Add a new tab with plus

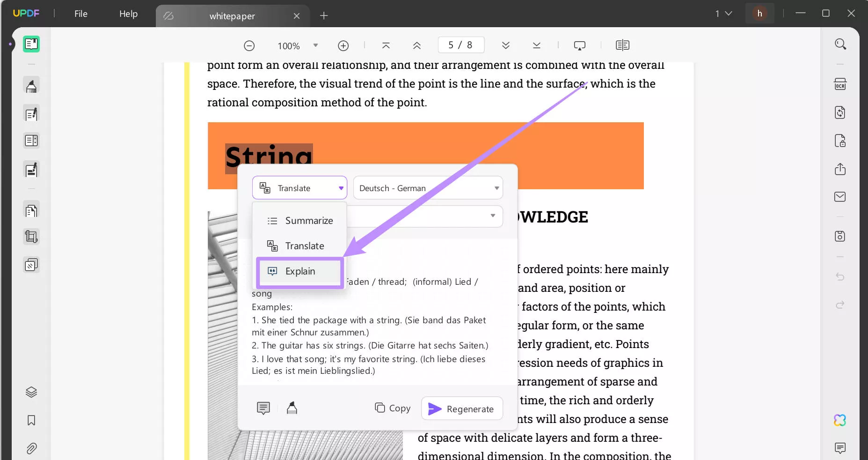pyautogui.click(x=324, y=16)
